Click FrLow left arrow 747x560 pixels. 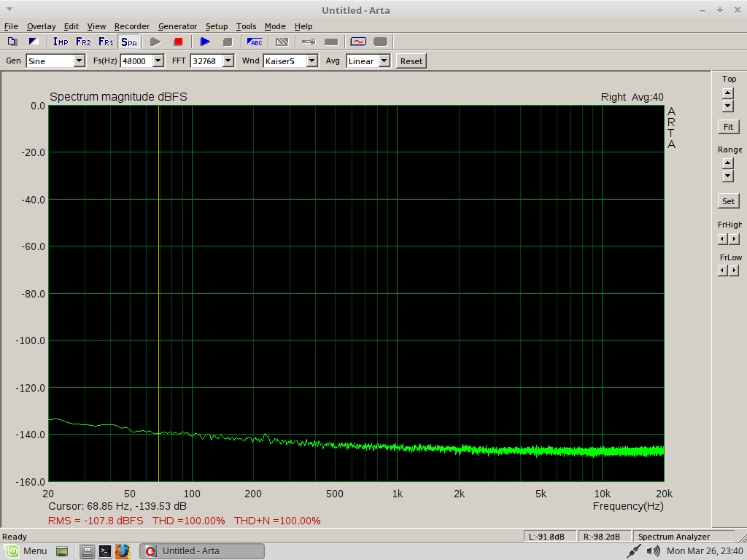click(x=723, y=271)
